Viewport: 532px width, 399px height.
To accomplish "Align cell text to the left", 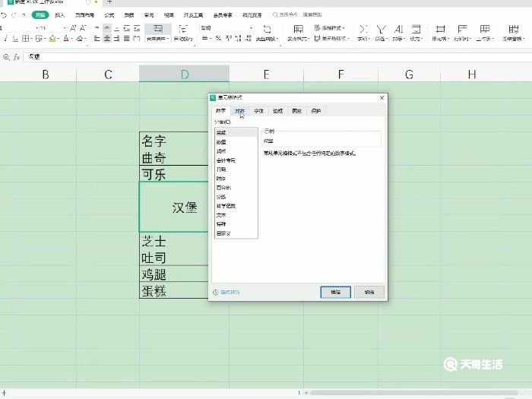I will coord(97,38).
